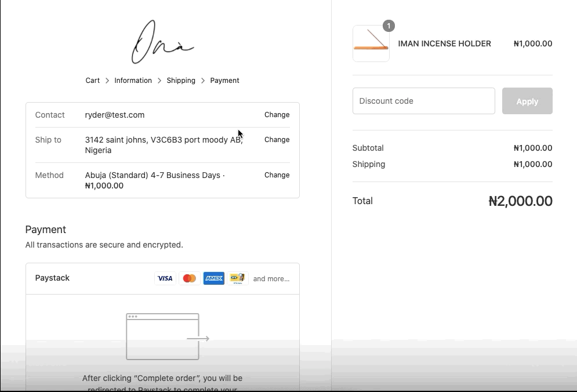Click the Visa card icon
The height and width of the screenshot is (392, 577).
(165, 278)
